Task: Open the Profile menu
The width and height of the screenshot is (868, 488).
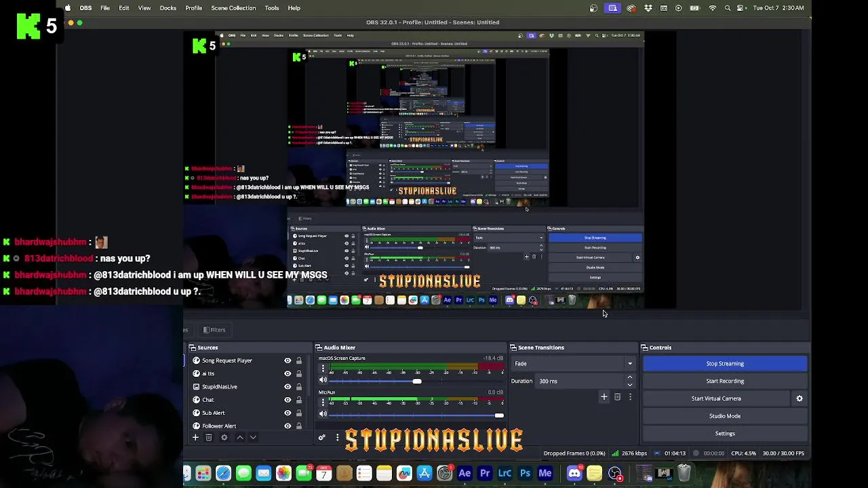Action: (x=194, y=8)
